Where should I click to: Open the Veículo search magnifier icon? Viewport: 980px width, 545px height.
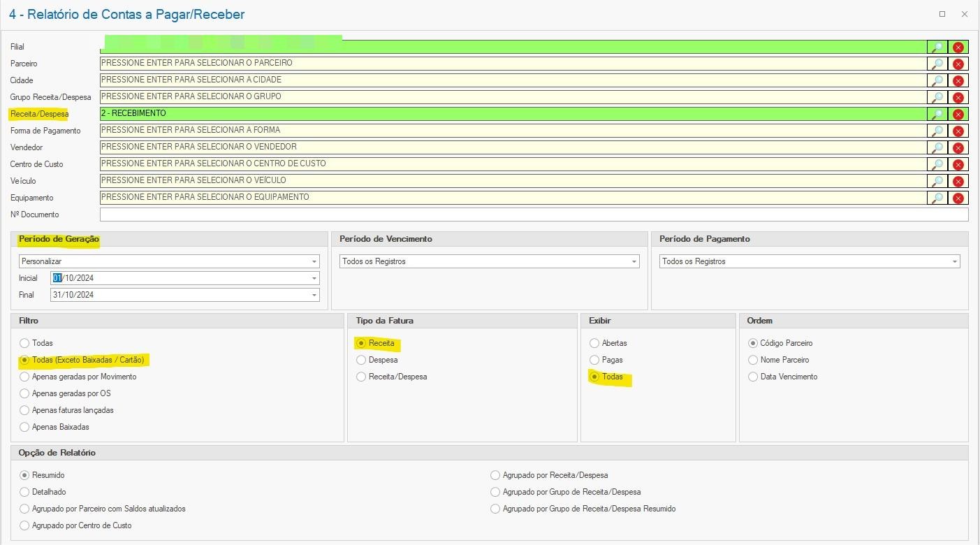tap(937, 181)
